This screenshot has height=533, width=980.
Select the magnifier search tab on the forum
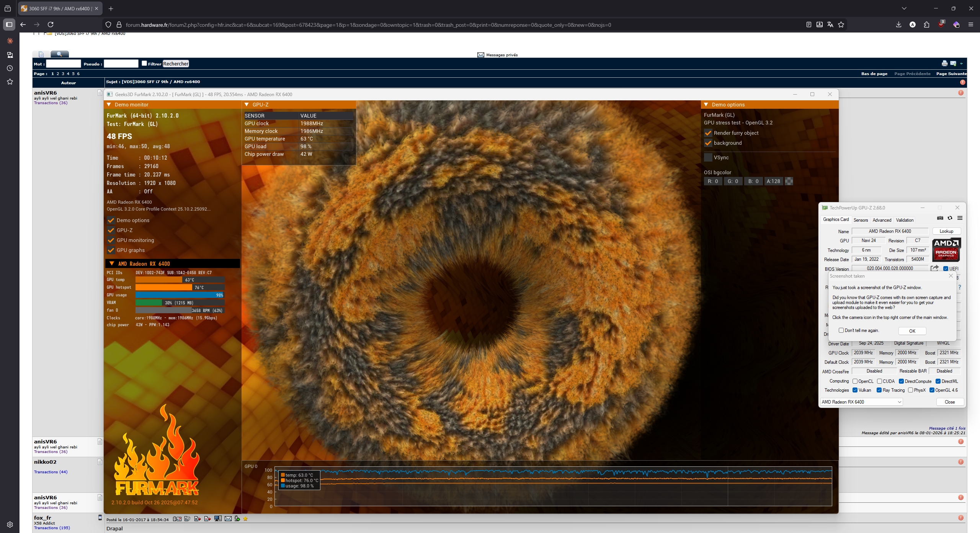pos(59,54)
